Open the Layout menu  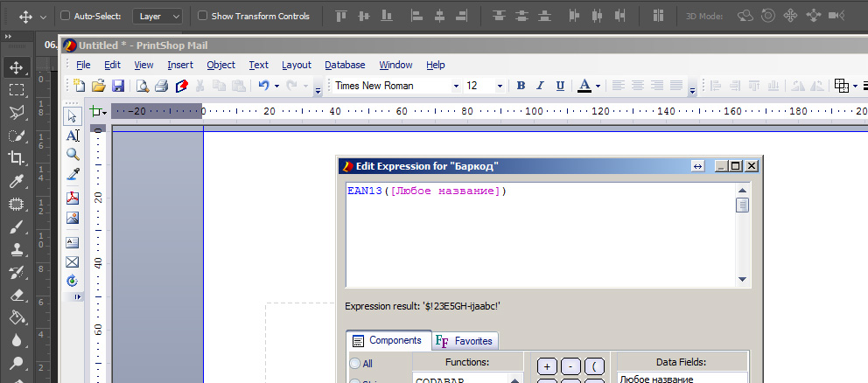click(x=297, y=65)
